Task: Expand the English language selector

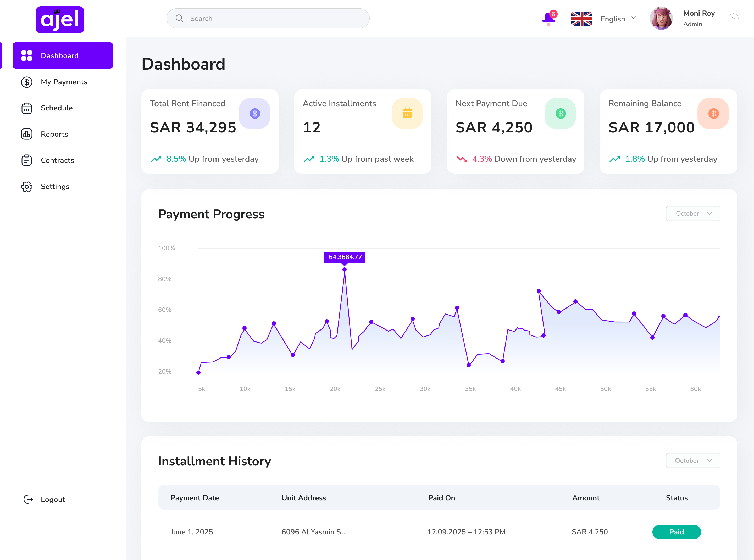Action: [618, 18]
